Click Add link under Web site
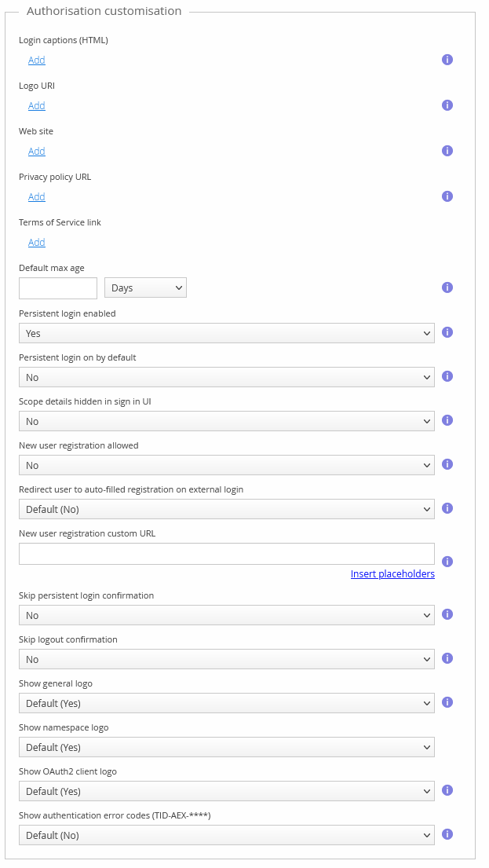 pyautogui.click(x=37, y=152)
